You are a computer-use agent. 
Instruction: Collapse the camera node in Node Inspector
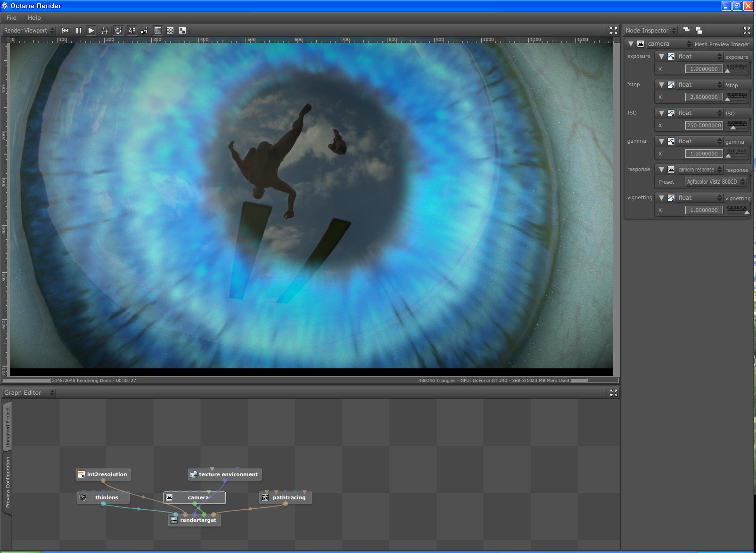pyautogui.click(x=631, y=44)
